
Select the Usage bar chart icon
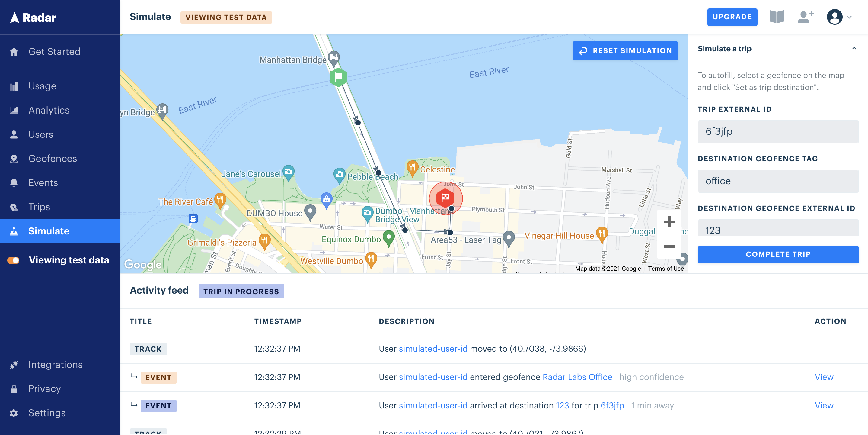(x=14, y=86)
